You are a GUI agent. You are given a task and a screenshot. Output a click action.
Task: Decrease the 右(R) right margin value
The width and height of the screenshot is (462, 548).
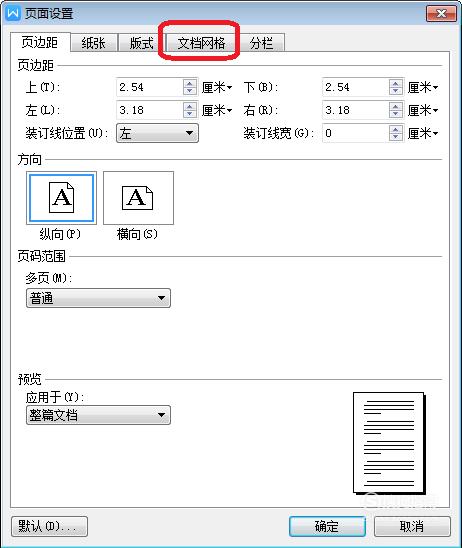tap(395, 114)
